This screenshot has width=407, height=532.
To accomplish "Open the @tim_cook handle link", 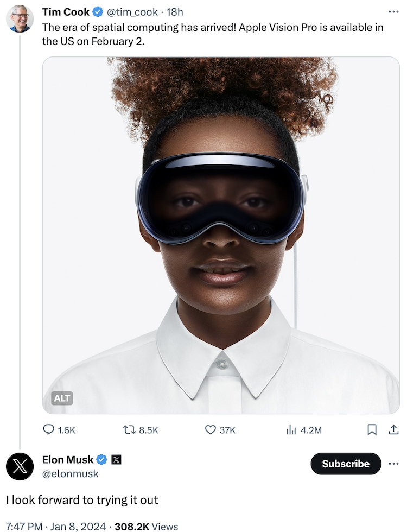I will pos(132,12).
